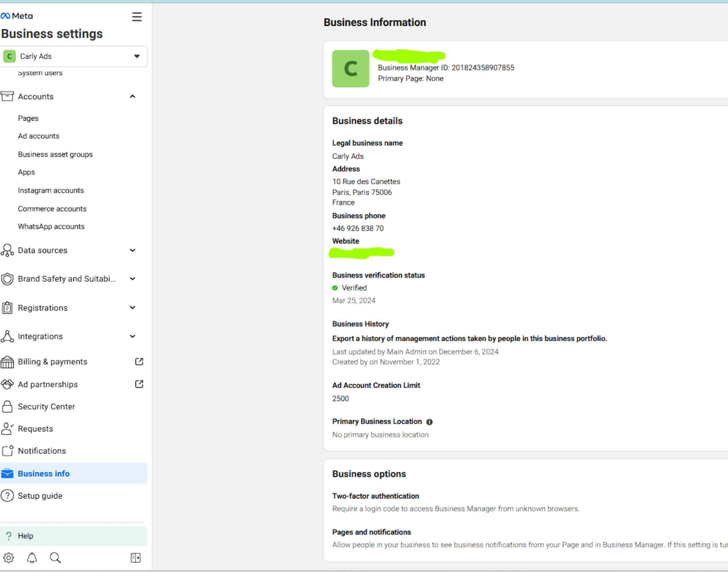Select System users in sidebar
Screen dimensions: 728x572
click(40, 73)
